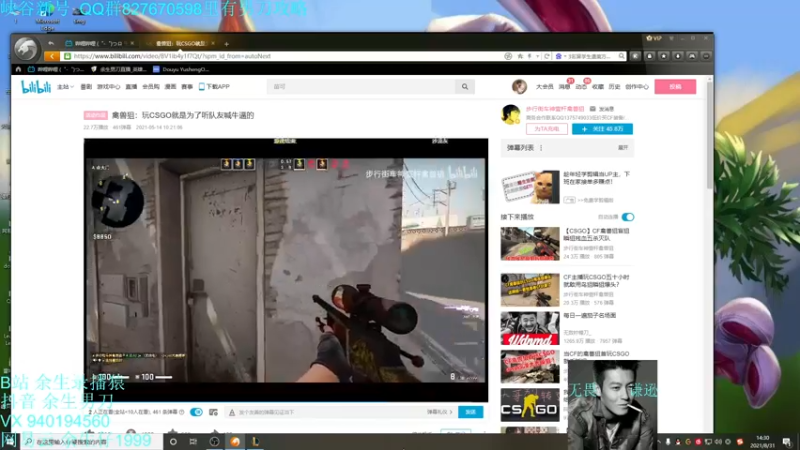Open the Douyu YushengO bookmark
This screenshot has width=800, height=450.
(181, 69)
